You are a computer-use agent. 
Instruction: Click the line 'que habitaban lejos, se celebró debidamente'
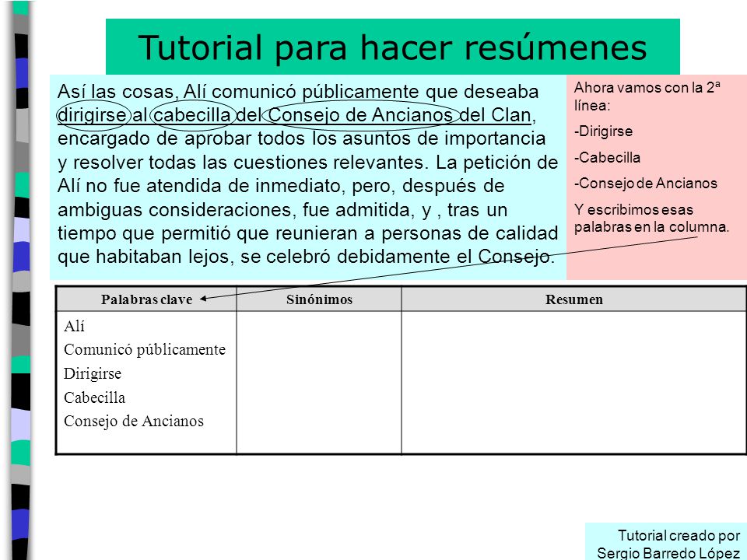(x=306, y=257)
